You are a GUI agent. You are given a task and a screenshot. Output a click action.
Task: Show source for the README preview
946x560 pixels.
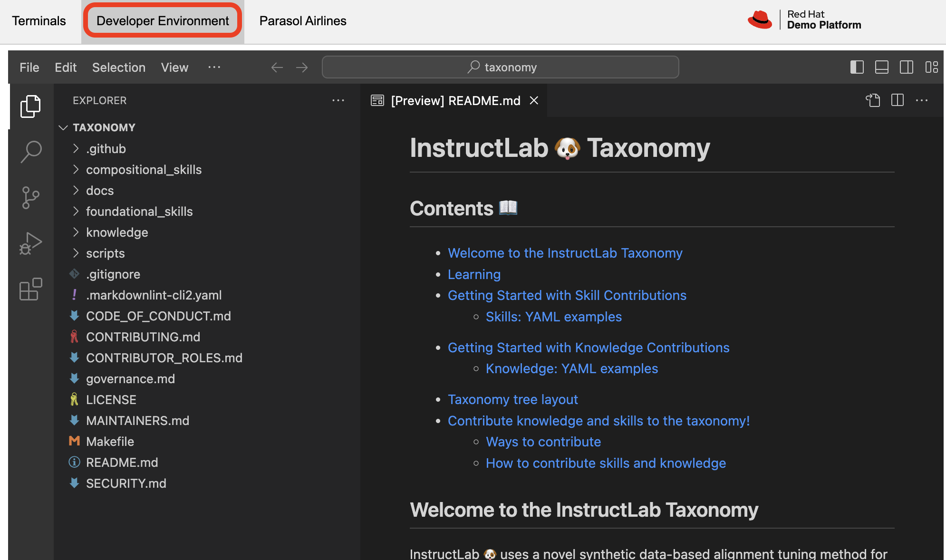tap(873, 100)
